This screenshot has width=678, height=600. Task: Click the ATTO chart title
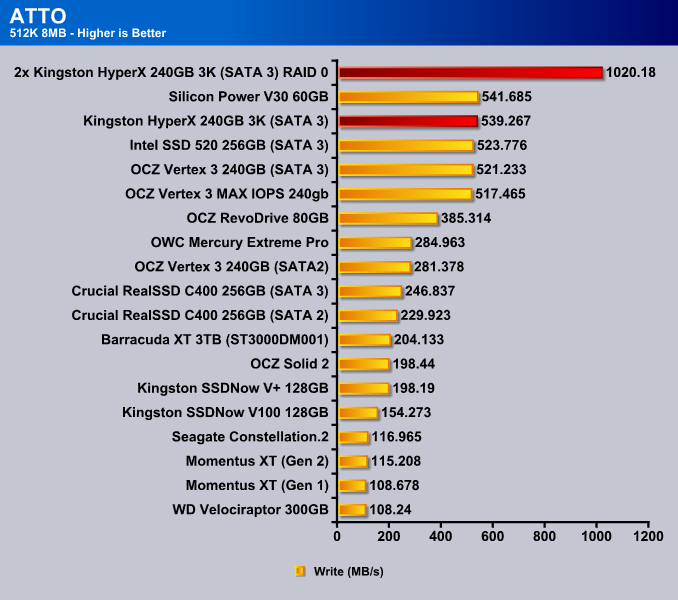(x=38, y=16)
